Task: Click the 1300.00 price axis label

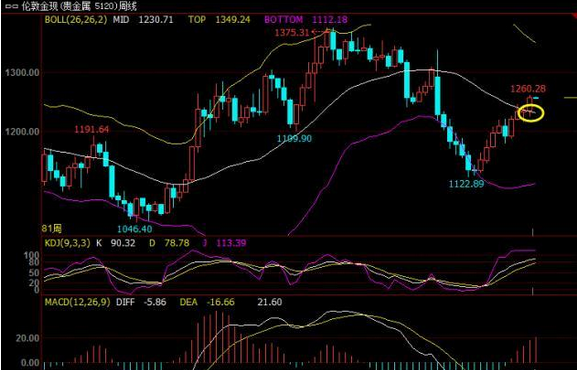Action: click(22, 73)
